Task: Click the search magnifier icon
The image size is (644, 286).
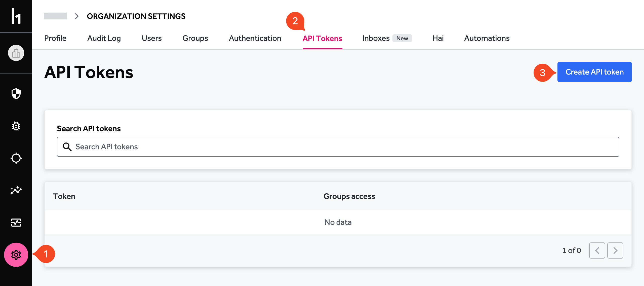Action: tap(67, 147)
